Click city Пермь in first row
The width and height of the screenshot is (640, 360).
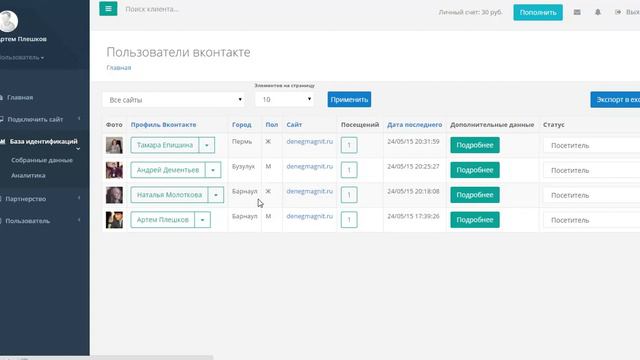tap(242, 142)
